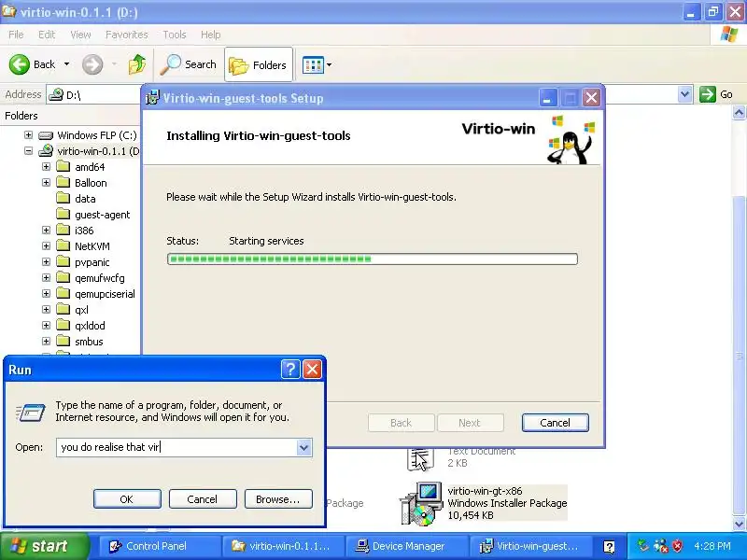This screenshot has height=560, width=747.
Task: Click the Forward arrow icon in Explorer toolbar
Action: point(92,64)
